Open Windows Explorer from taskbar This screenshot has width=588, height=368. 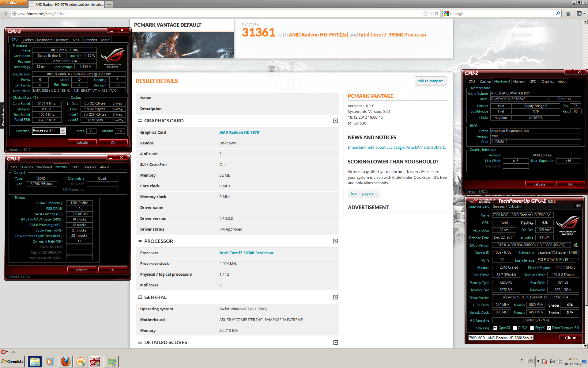[x=35, y=362]
